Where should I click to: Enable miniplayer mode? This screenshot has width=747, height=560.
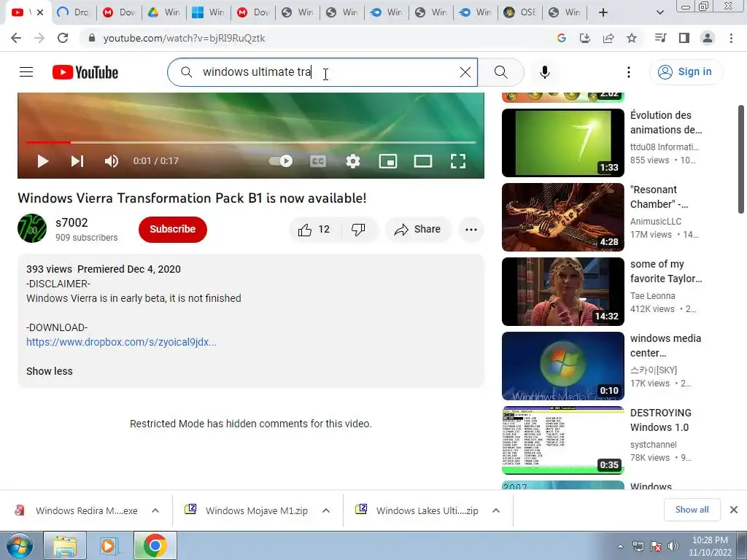(x=388, y=161)
